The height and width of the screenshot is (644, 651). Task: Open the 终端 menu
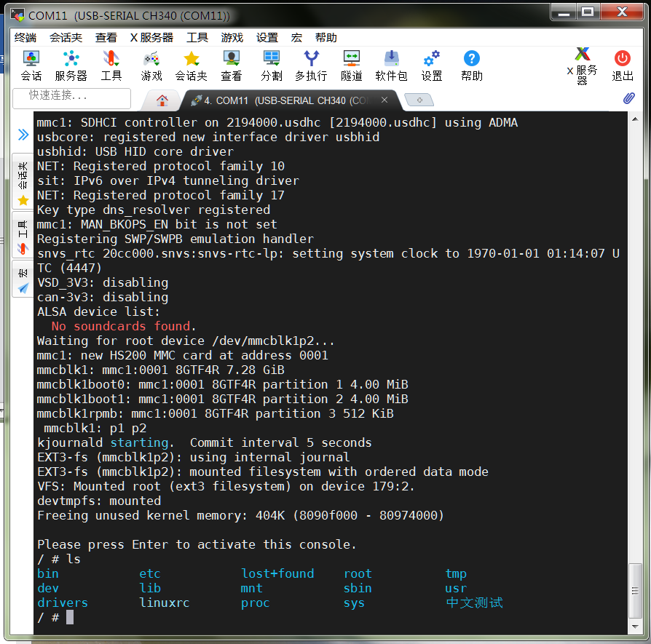click(25, 38)
